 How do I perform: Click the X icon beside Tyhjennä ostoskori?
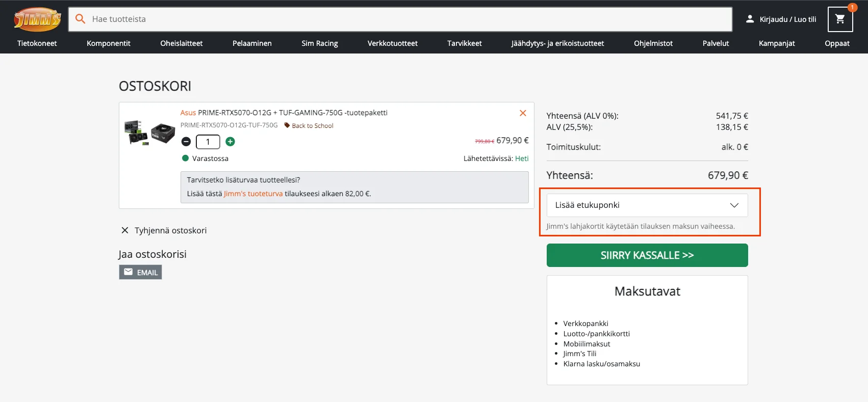(x=125, y=230)
